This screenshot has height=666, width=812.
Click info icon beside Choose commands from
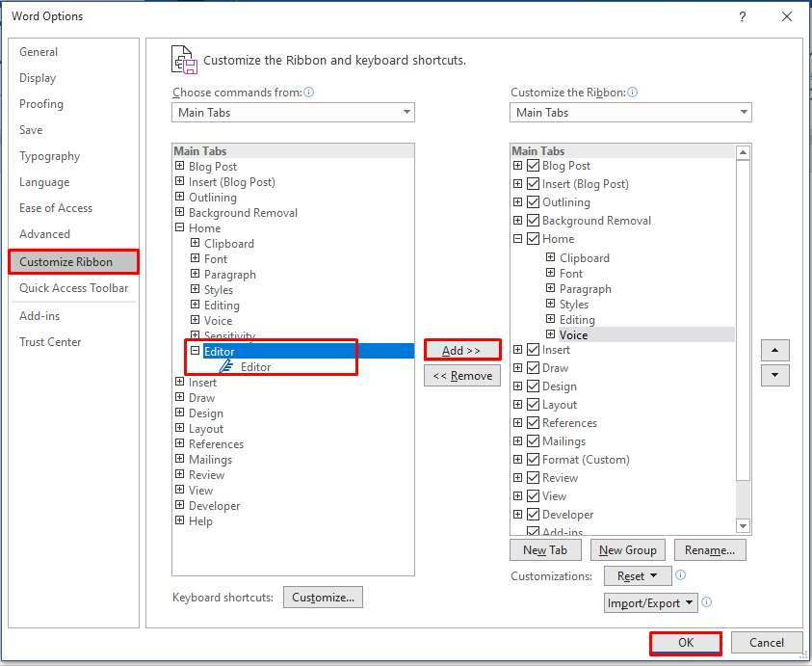pyautogui.click(x=308, y=93)
